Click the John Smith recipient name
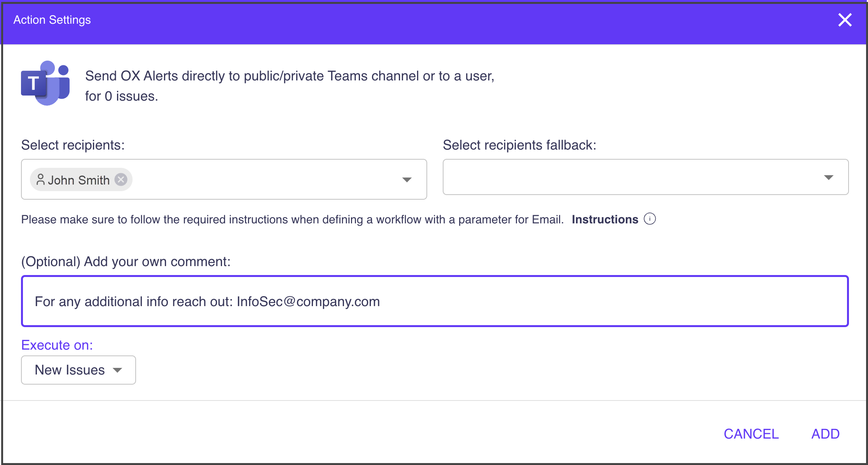 point(79,180)
